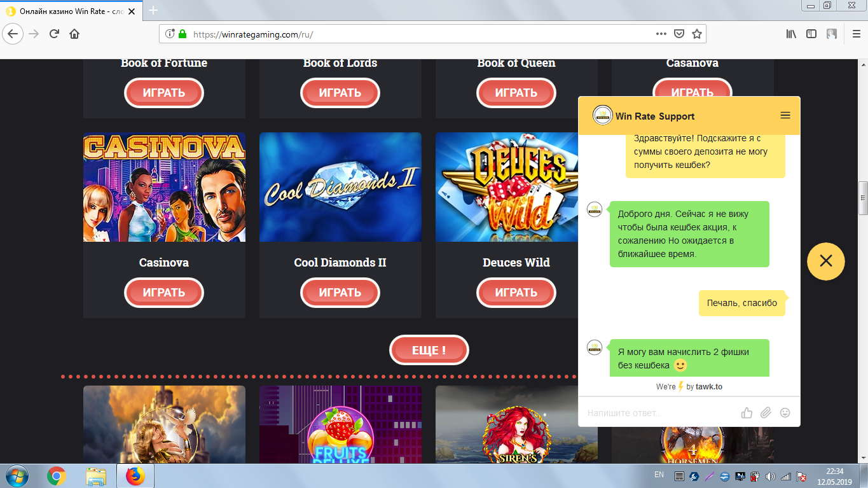The width and height of the screenshot is (868, 488).
Task: Click the power plug tray icon
Action: click(755, 476)
